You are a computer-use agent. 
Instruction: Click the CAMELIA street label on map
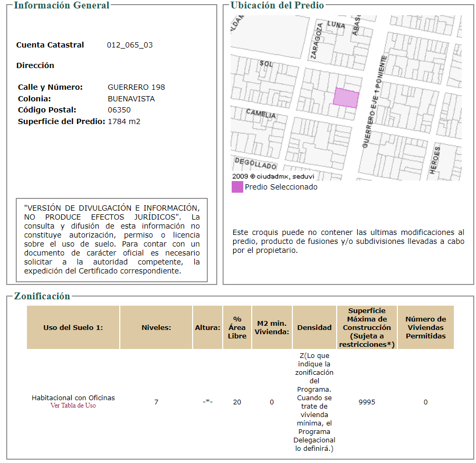pyautogui.click(x=261, y=114)
